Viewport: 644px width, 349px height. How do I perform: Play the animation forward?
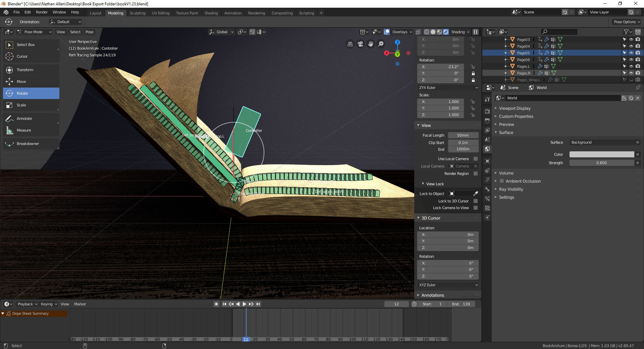[x=245, y=304]
